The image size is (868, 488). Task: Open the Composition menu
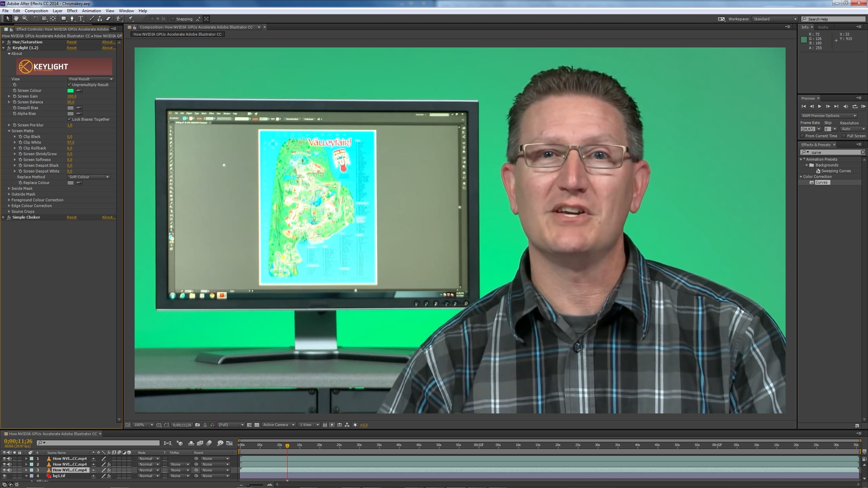pos(36,11)
